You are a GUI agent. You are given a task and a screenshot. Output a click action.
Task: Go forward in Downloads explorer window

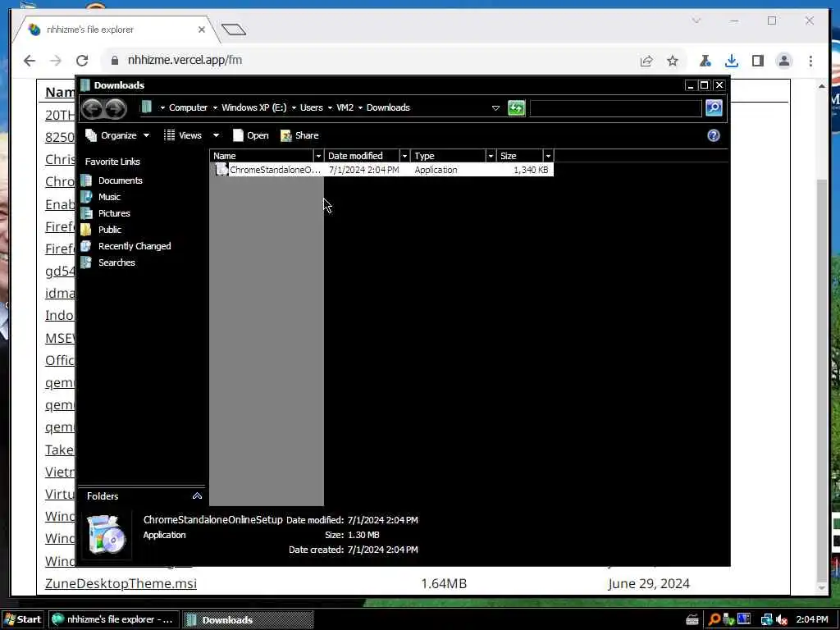tap(116, 109)
